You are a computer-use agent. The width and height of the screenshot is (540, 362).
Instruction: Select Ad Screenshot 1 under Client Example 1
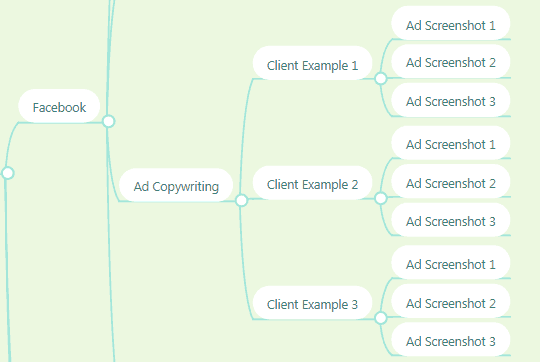click(x=450, y=23)
